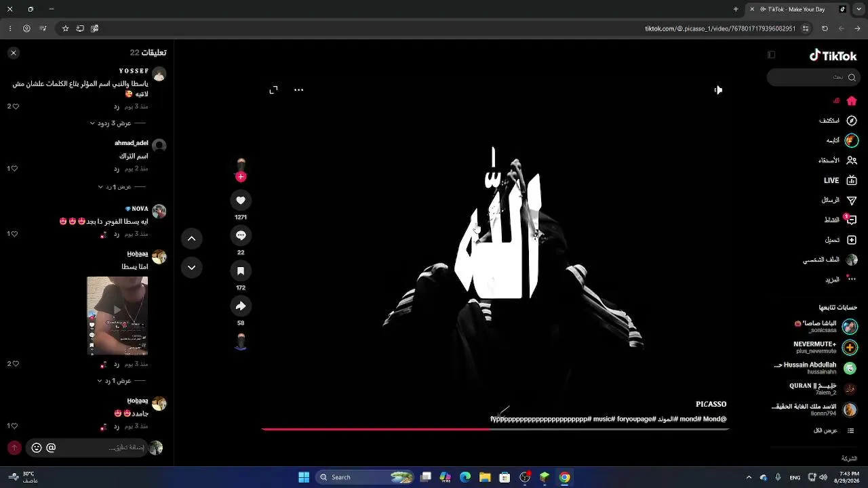Open YOSSEF's profile avatar in comments
Viewport: 868px width, 488px height.
[159, 74]
